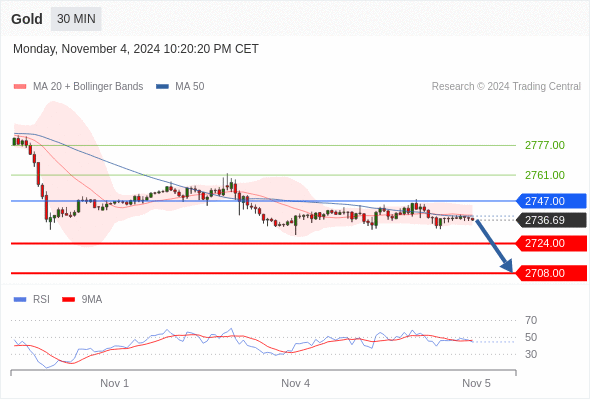Select the red 2724.00 support tag
590x400 pixels.
point(551,243)
